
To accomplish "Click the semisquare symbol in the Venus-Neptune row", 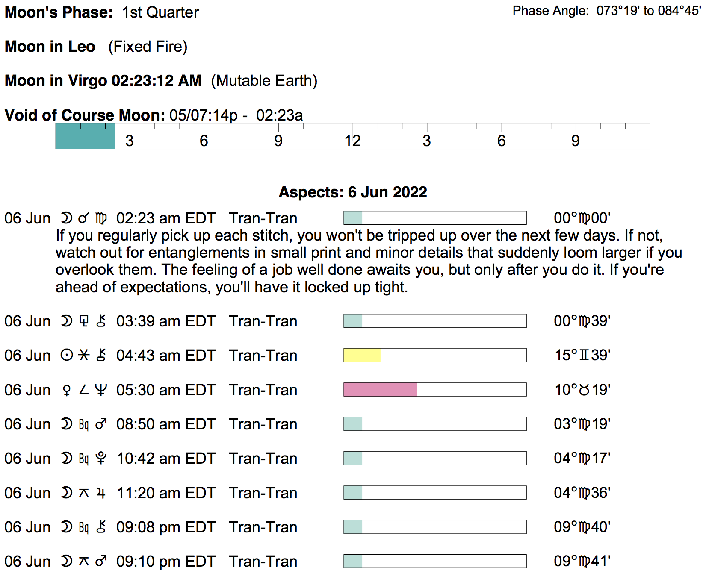I will pyautogui.click(x=84, y=390).
